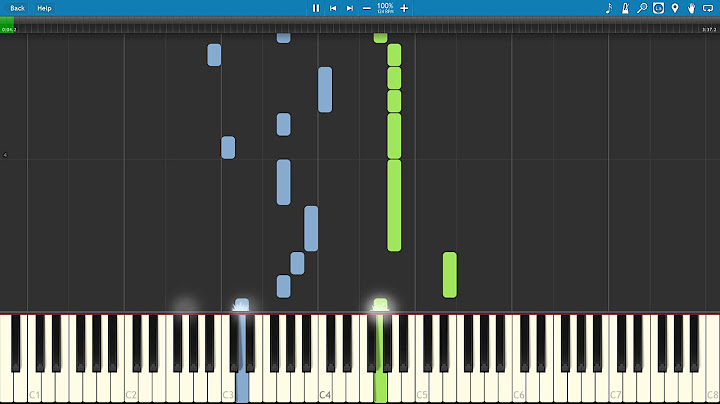Increase the playback speed with plus

tap(404, 8)
